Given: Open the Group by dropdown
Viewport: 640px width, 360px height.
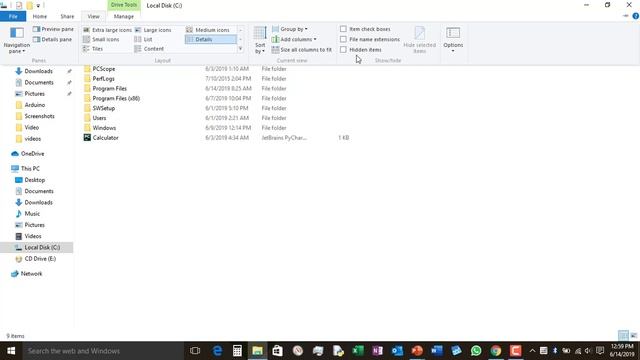Looking at the screenshot, I should coord(290,29).
